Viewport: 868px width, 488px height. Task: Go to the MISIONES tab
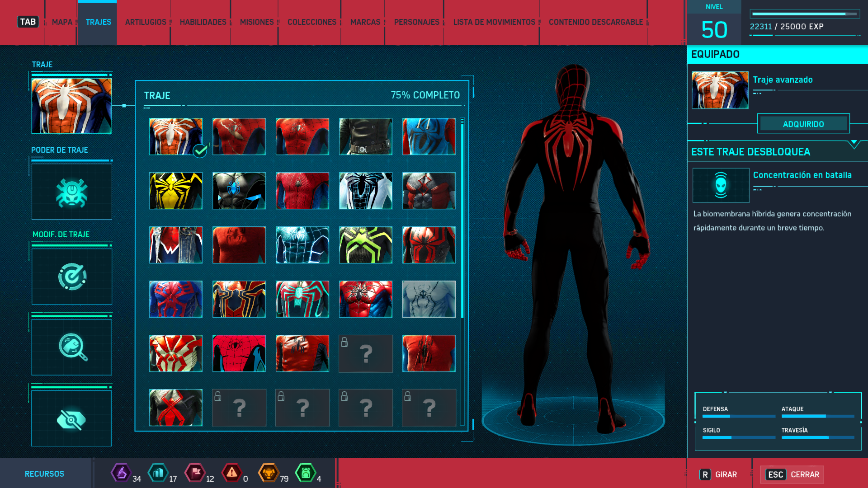(x=257, y=22)
